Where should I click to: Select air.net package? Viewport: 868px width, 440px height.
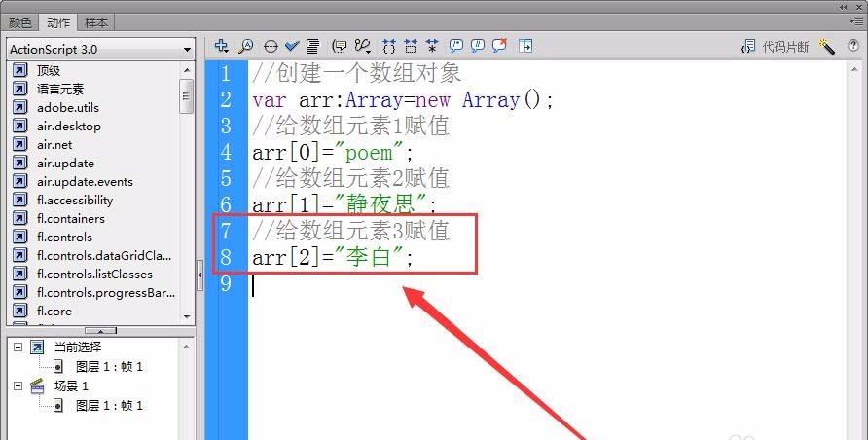click(54, 144)
